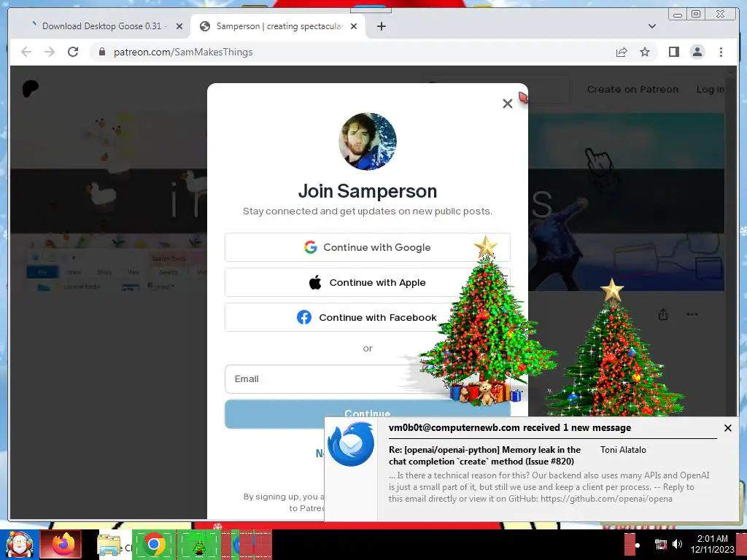Image resolution: width=747 pixels, height=560 pixels.
Task: Click Create on Patreon link
Action: pyautogui.click(x=632, y=89)
